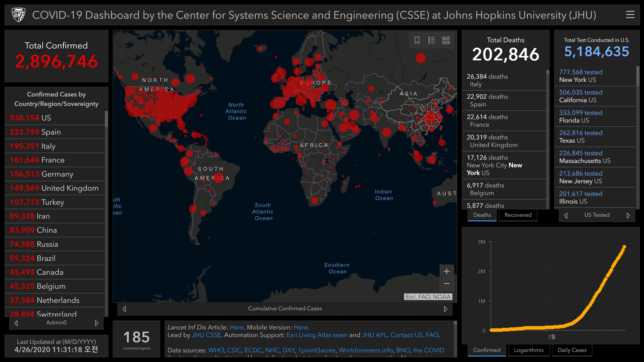
Task: Go to previous map layer arrow
Action: pyautogui.click(x=124, y=309)
